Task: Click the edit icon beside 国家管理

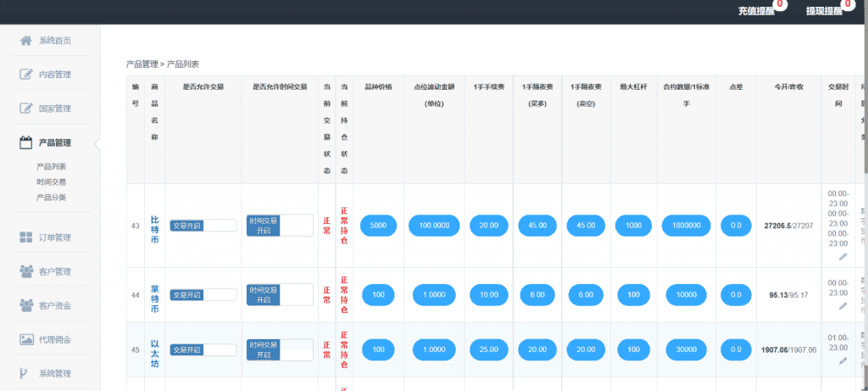Action: coord(26,108)
